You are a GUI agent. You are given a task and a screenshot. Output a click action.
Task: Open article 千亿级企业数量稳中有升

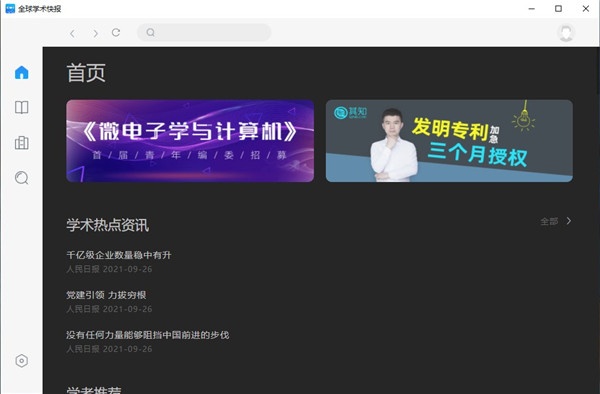tap(119, 255)
